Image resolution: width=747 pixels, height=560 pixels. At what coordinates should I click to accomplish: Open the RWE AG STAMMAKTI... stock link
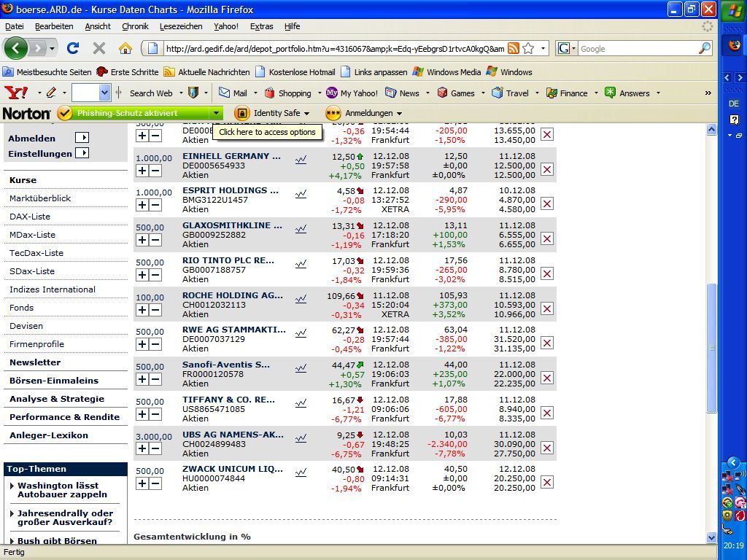(x=234, y=330)
